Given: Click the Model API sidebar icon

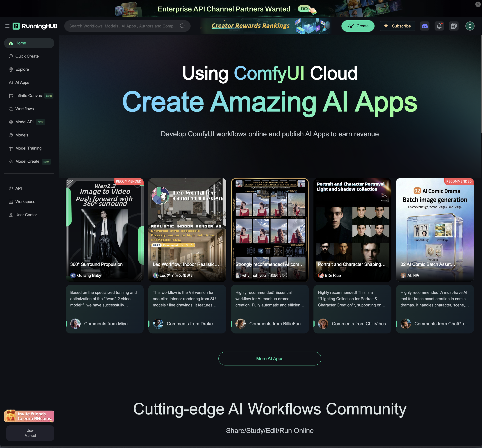Looking at the screenshot, I should tap(11, 122).
